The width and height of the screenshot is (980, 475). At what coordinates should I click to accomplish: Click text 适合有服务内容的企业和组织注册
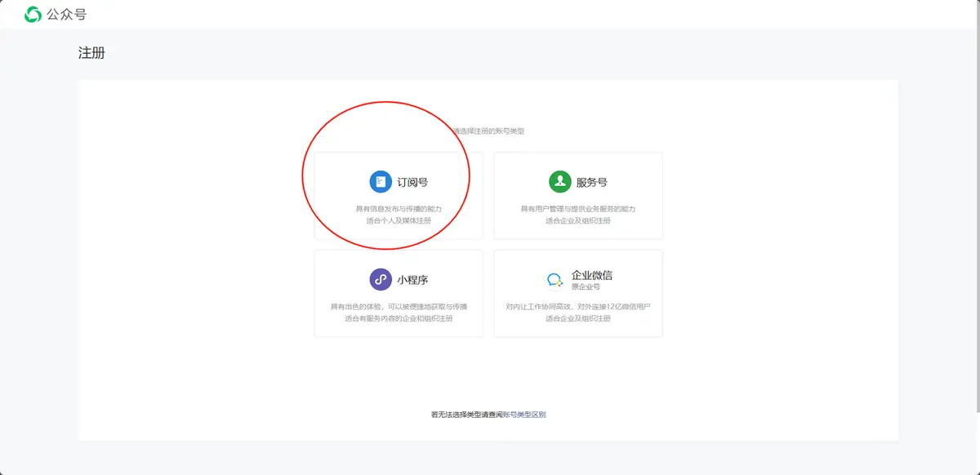click(399, 318)
